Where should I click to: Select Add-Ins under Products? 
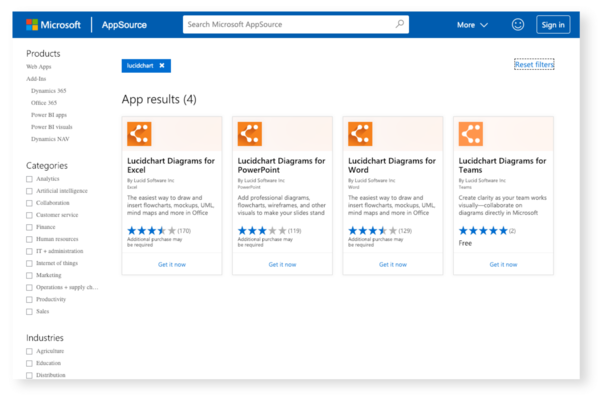[x=36, y=79]
